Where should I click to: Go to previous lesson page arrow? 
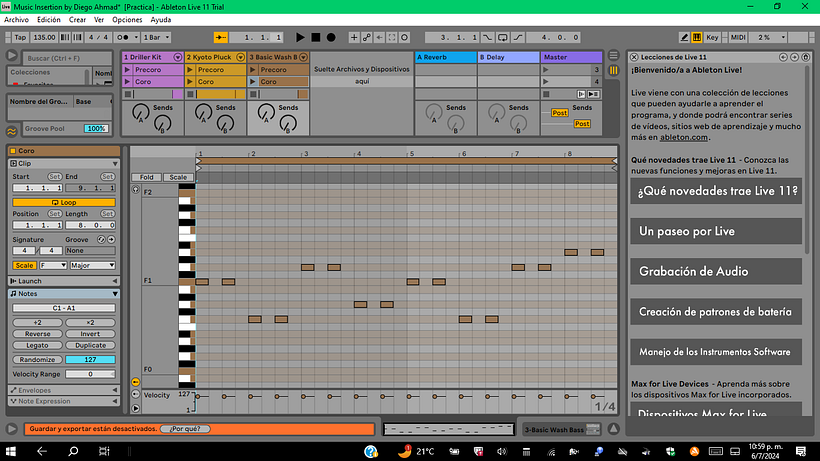(783, 57)
